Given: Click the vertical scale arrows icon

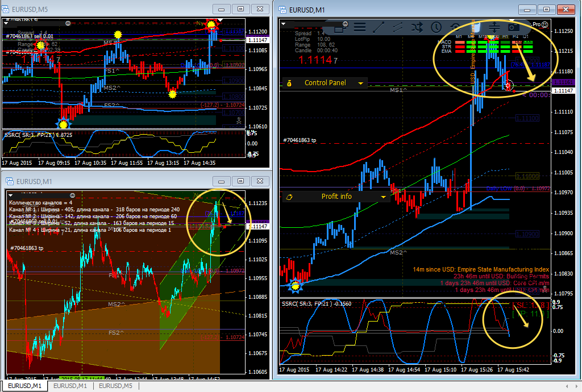Looking at the screenshot, I should (x=494, y=27).
